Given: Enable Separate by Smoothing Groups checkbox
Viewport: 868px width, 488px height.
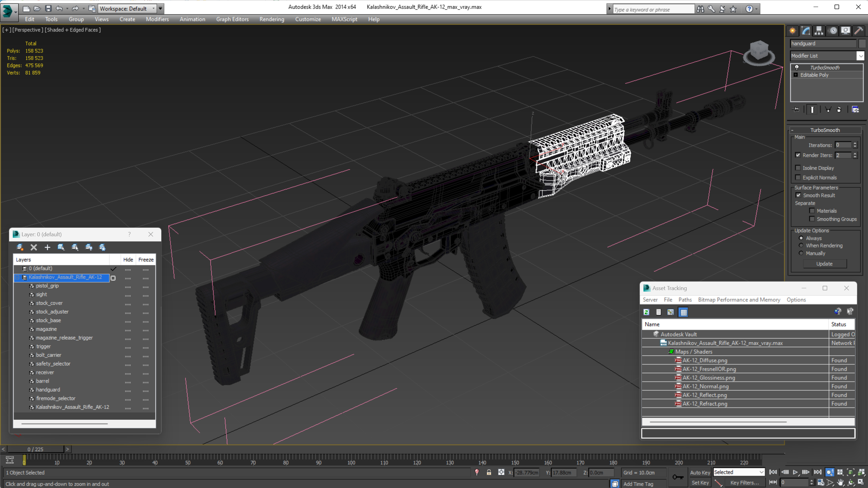Looking at the screenshot, I should [x=812, y=219].
